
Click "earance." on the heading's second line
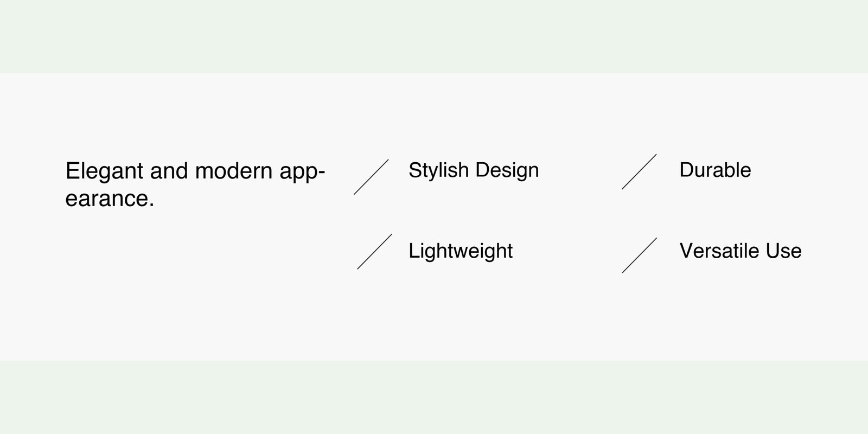[x=110, y=199]
